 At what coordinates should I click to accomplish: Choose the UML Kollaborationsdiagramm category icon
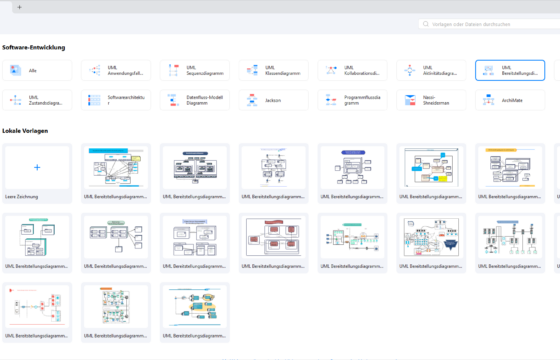[x=331, y=70]
